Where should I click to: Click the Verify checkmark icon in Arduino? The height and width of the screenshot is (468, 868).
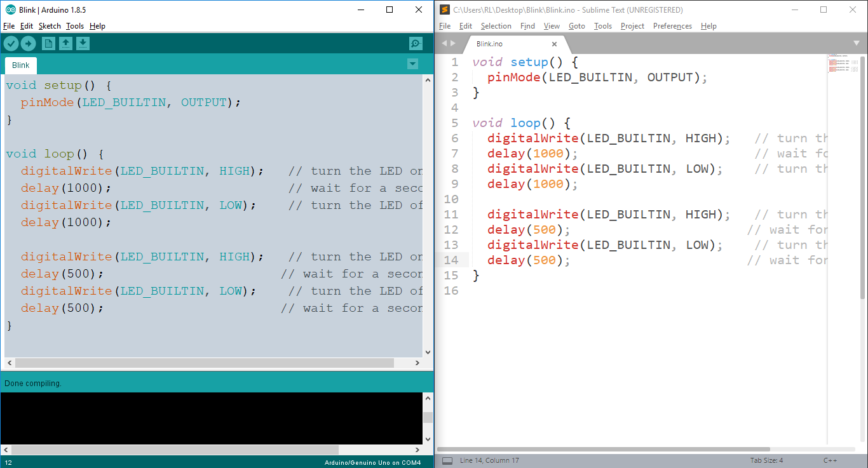coord(11,43)
